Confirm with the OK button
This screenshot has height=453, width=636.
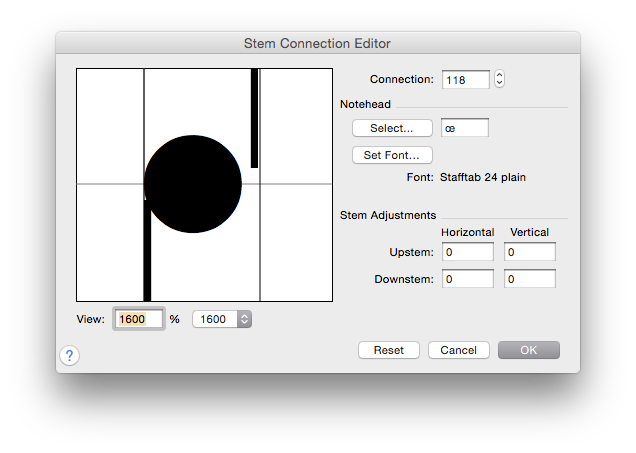coord(529,350)
